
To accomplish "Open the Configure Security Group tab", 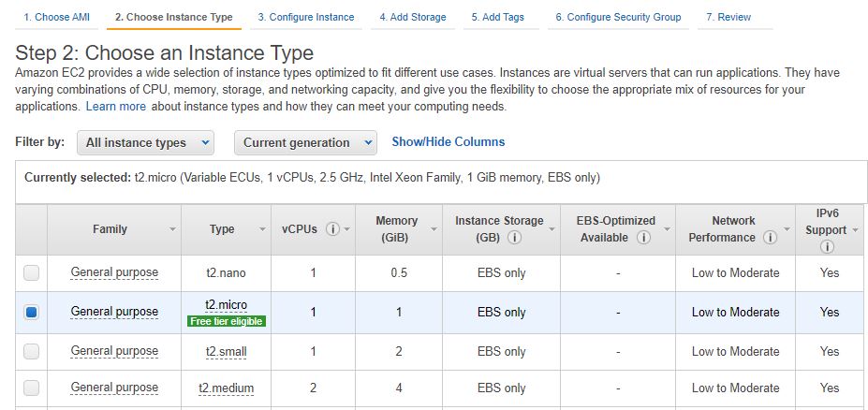I will pos(618,17).
